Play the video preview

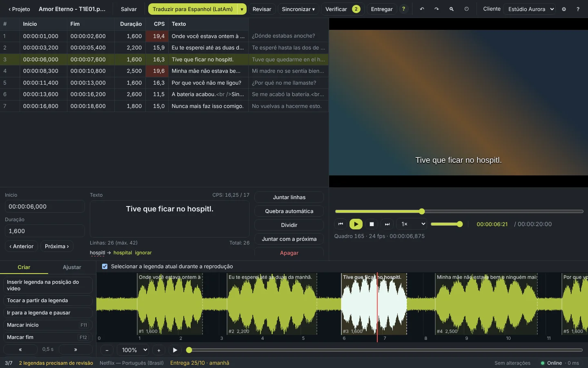(x=356, y=224)
